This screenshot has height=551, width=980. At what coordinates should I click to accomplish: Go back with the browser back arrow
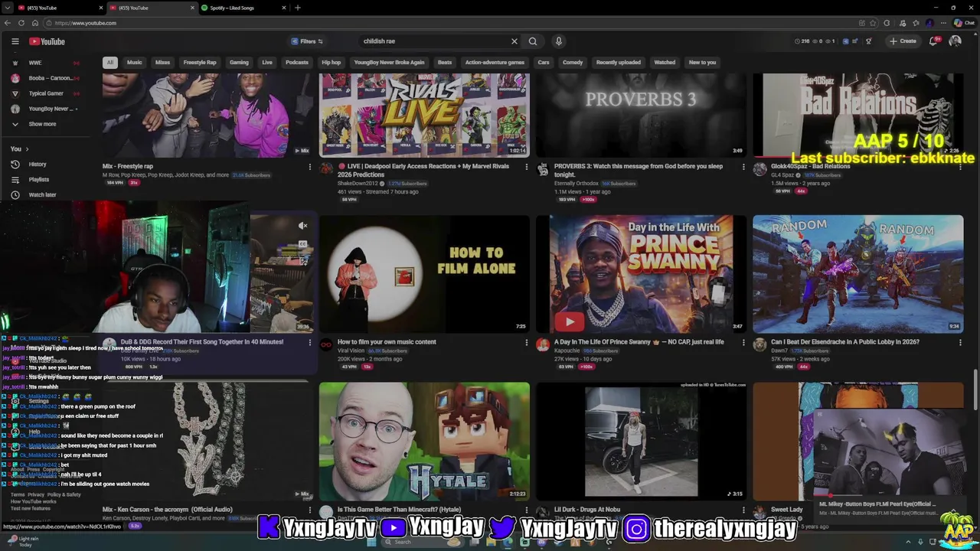(8, 23)
